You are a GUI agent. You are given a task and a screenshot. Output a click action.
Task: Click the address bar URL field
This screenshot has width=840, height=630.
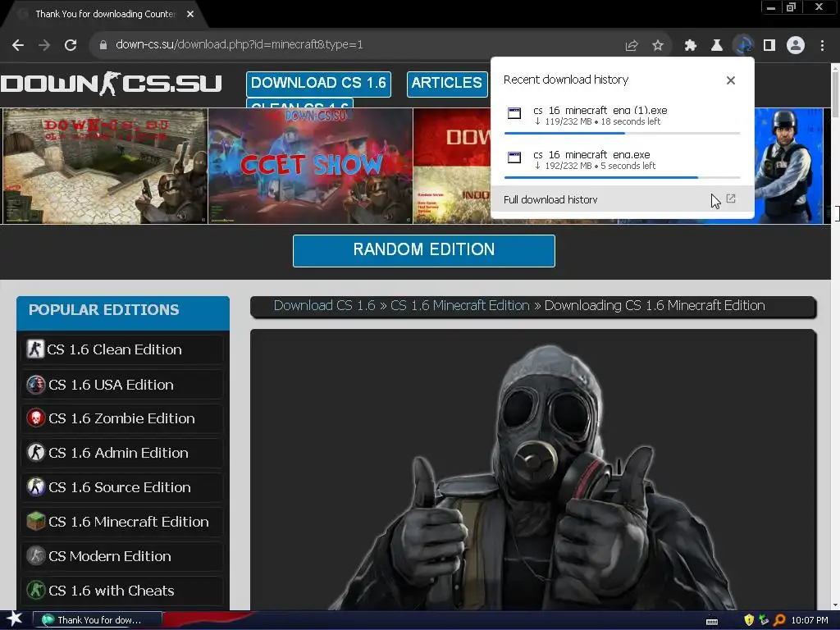click(x=354, y=45)
